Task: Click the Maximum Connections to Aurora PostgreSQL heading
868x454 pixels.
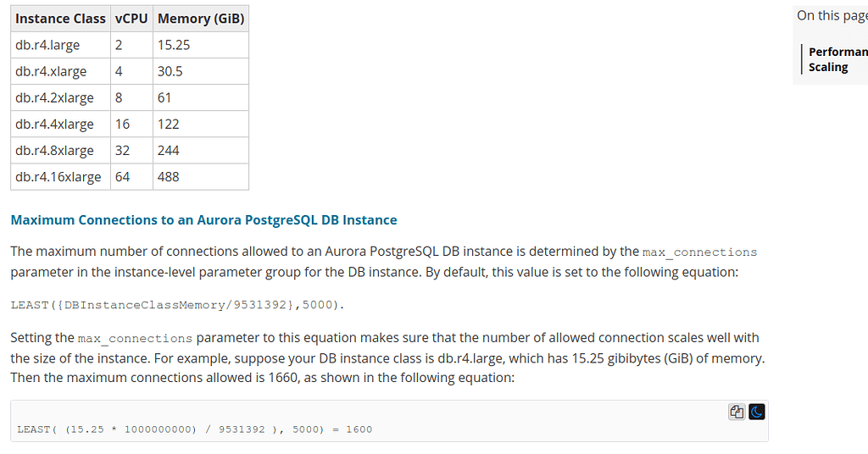Action: coord(203,220)
